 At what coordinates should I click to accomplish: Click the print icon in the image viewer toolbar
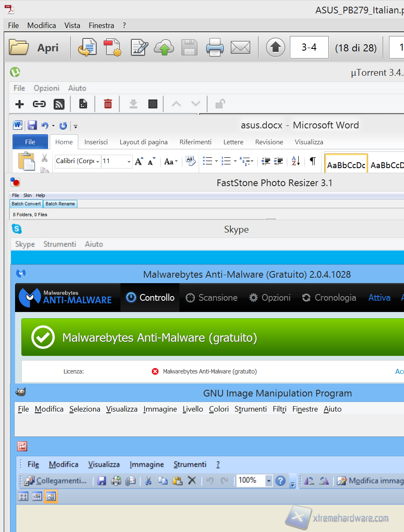click(116, 481)
